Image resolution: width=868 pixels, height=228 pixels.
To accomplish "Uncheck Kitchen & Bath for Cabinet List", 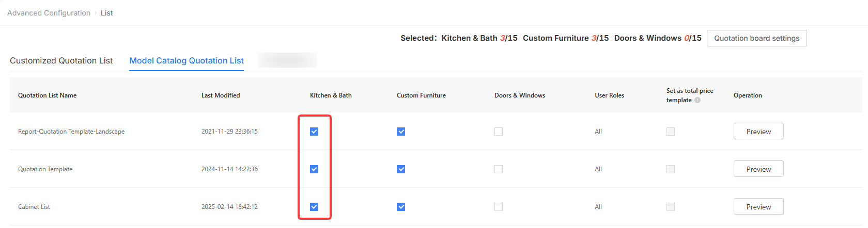I will [314, 207].
